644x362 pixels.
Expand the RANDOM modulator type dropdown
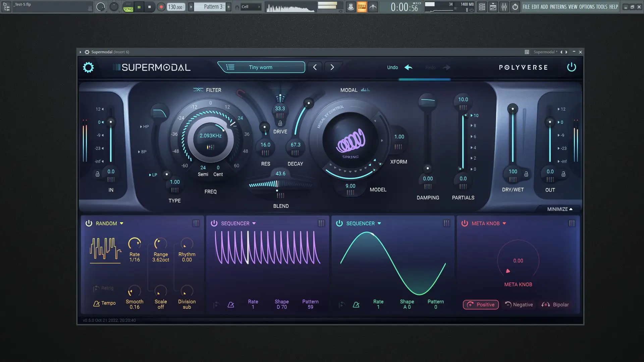coord(121,223)
